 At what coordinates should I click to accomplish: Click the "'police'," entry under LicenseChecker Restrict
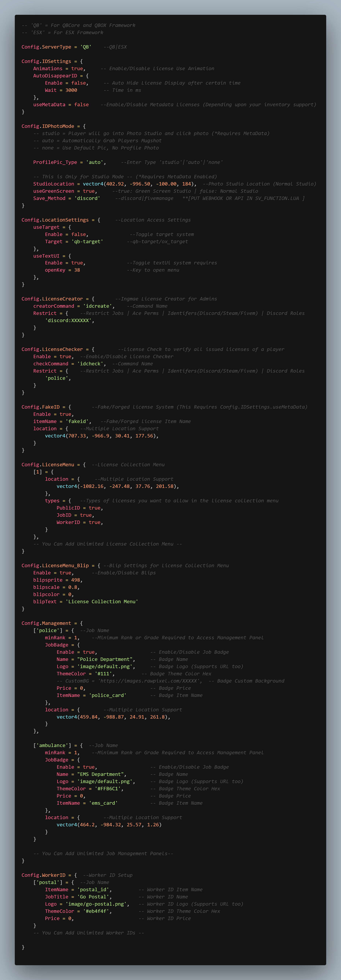coord(58,378)
